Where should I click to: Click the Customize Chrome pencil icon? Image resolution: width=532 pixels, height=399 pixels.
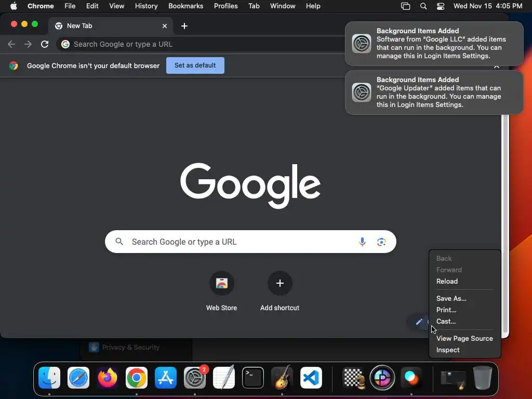419,321
